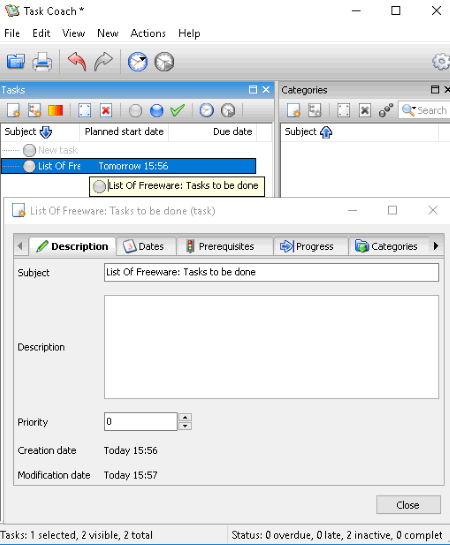Create a new task in Tasks toolbar
The image size is (450, 545).
(14, 111)
